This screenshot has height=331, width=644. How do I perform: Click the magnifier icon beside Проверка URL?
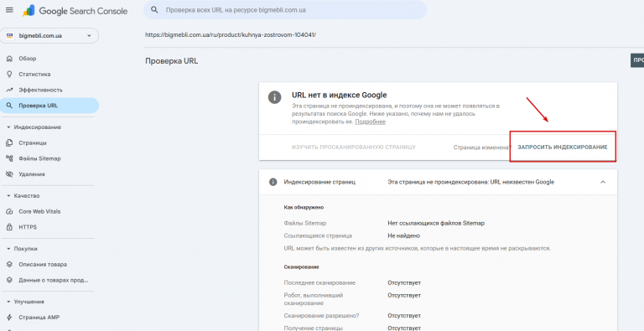[x=10, y=106]
